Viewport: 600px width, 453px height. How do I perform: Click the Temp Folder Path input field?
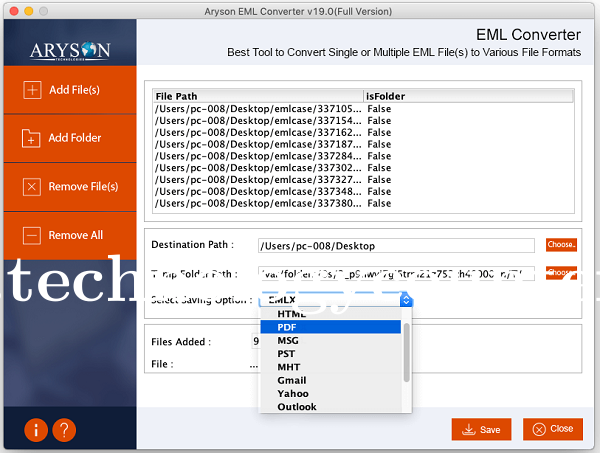tap(396, 274)
